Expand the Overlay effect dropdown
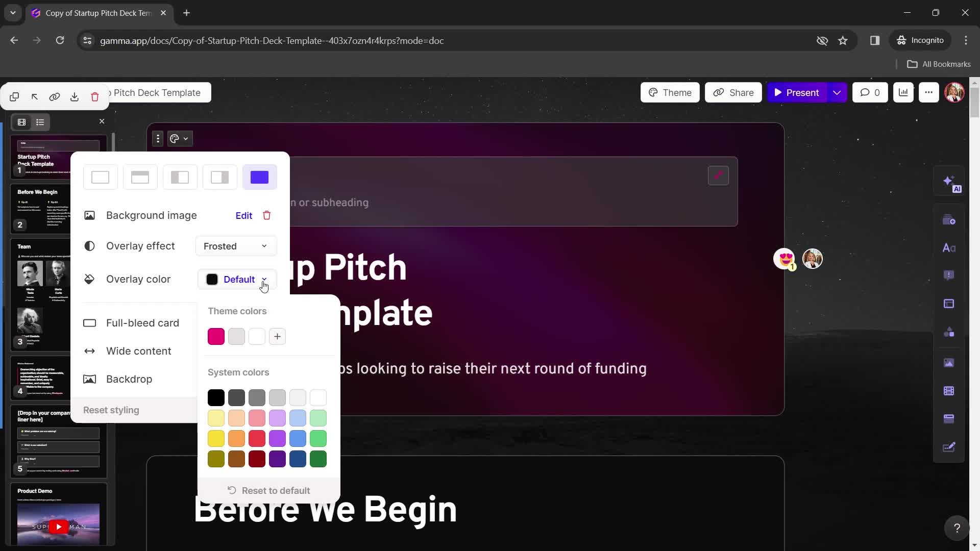The height and width of the screenshot is (551, 980). point(235,245)
